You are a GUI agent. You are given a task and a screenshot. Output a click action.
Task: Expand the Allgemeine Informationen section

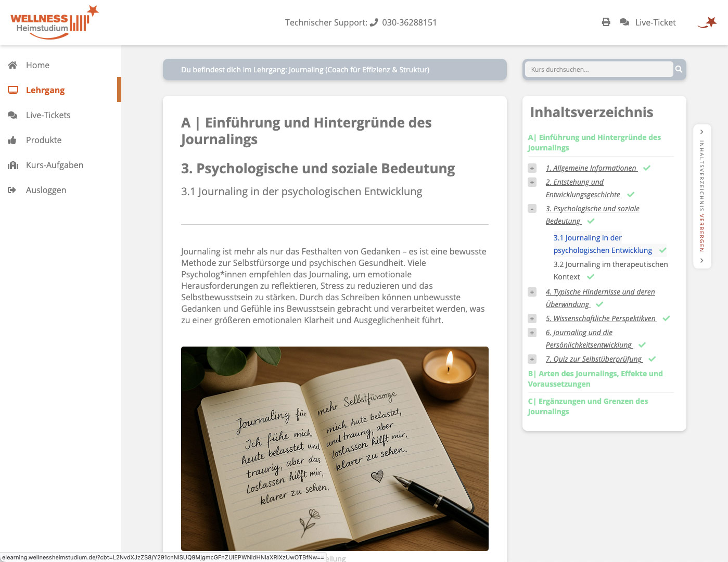532,168
